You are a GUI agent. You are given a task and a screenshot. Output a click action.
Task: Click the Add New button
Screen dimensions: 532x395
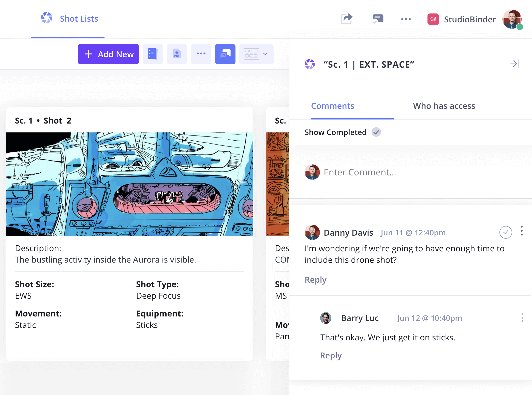pyautogui.click(x=108, y=54)
